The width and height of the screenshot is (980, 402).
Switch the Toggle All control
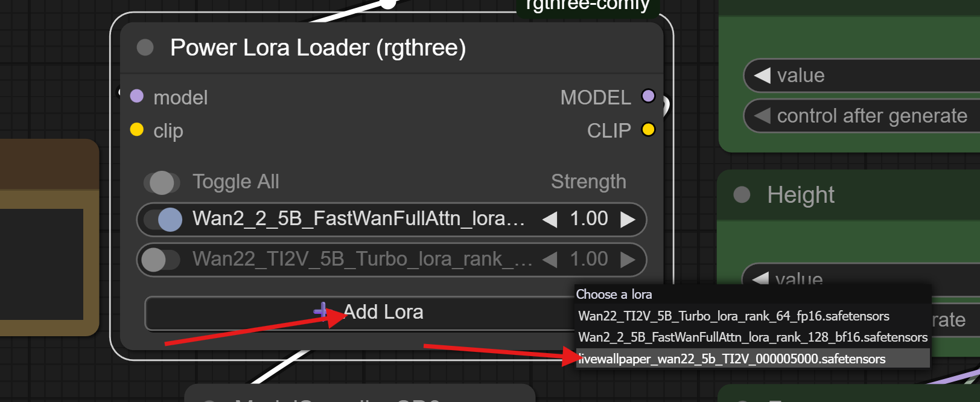162,183
